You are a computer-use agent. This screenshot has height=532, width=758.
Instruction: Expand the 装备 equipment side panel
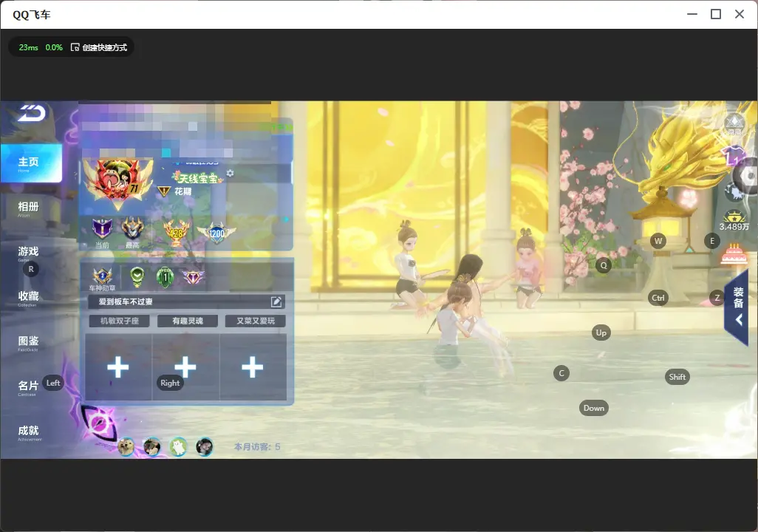(738, 307)
